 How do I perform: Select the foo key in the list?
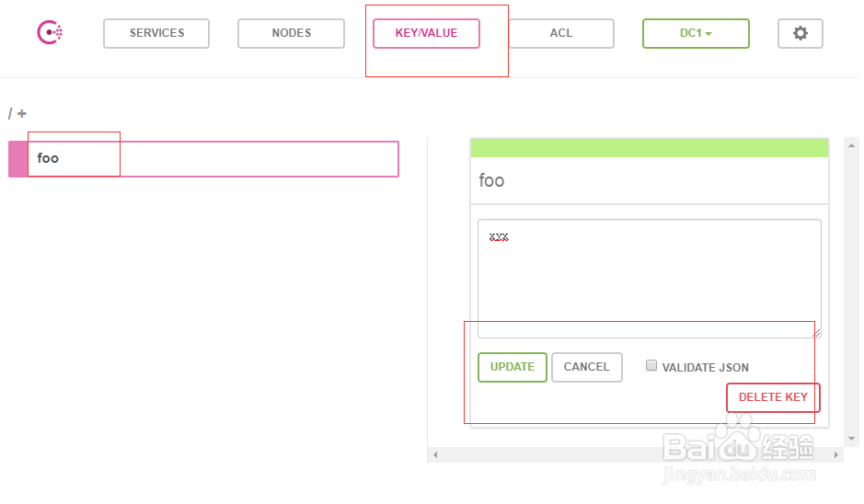(x=213, y=158)
